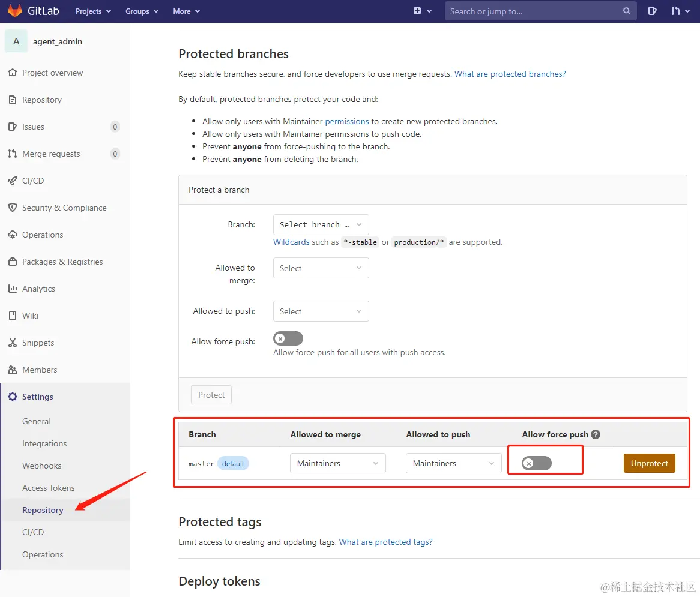
Task: Open the Merge requests icon in top navbar
Action: click(x=676, y=11)
